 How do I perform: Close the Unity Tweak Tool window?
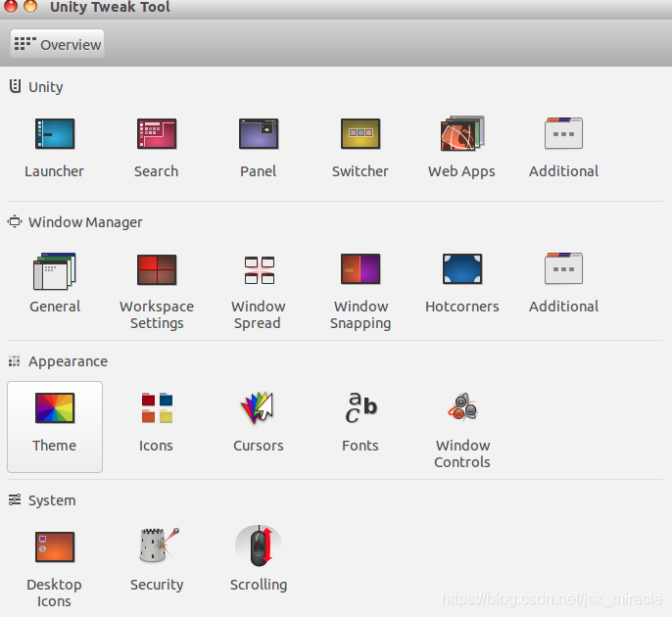[x=10, y=6]
